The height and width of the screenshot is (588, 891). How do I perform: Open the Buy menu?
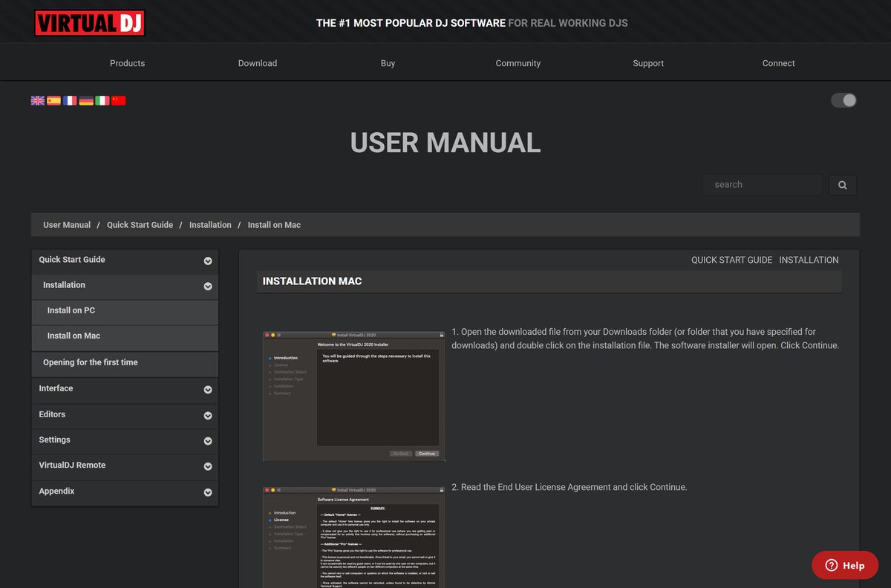coord(388,63)
